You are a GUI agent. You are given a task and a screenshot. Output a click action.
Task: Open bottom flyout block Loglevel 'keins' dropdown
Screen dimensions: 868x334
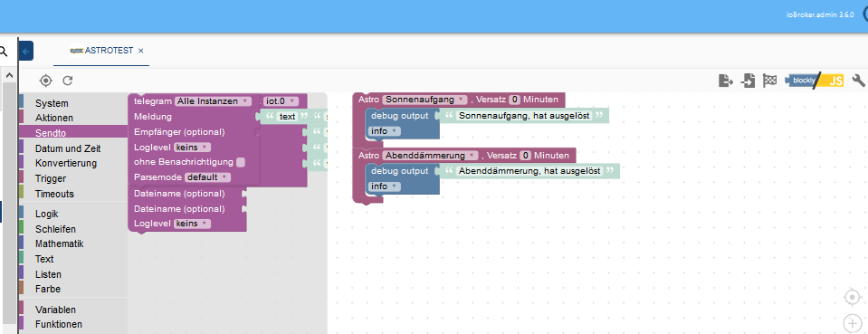pos(192,224)
